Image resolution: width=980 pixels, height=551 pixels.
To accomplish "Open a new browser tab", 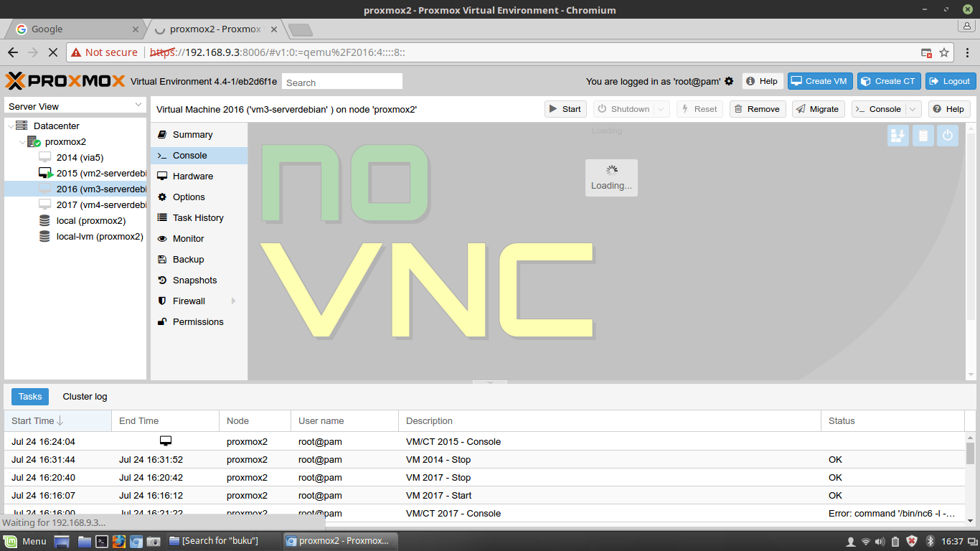I will click(x=300, y=29).
